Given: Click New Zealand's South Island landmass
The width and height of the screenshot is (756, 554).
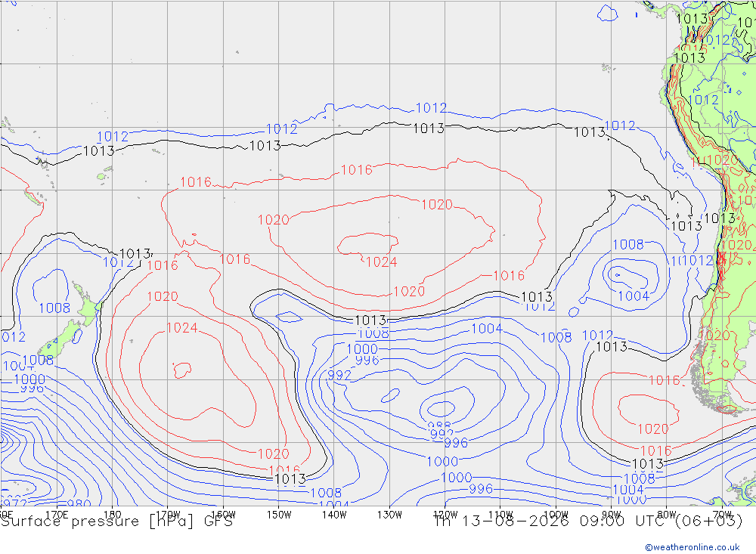Looking at the screenshot, I should click(x=62, y=339).
